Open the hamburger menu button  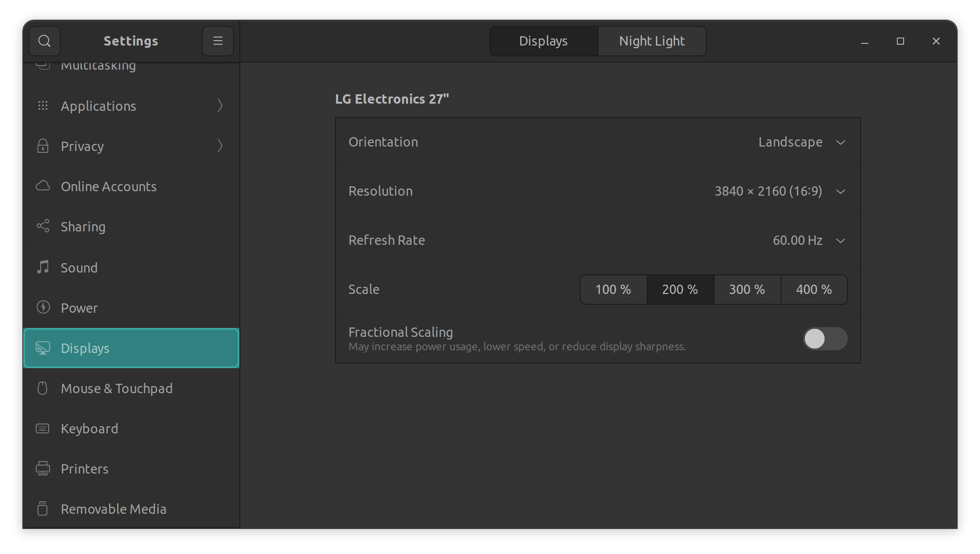coord(218,41)
